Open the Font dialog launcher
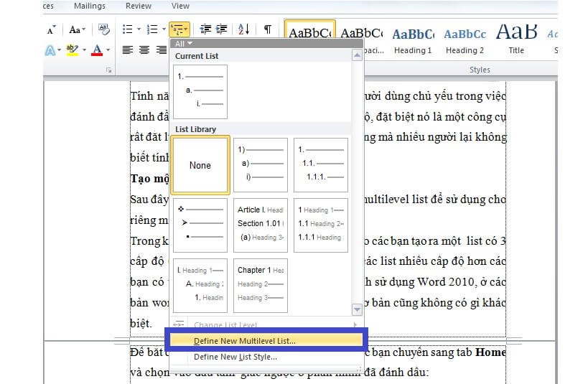Screen dimensions: 588x384 pyautogui.click(x=108, y=70)
